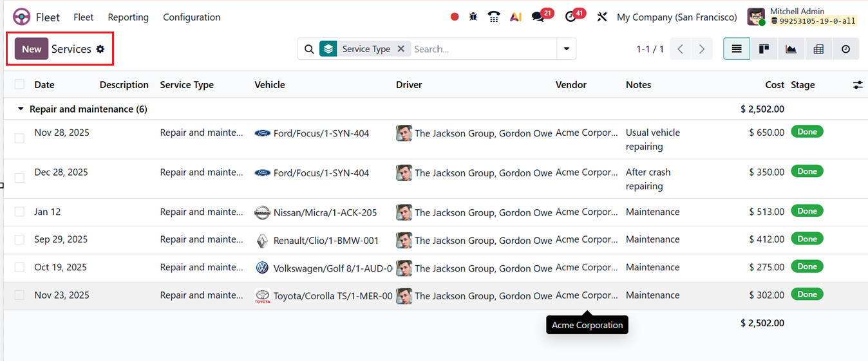Click the Services breadcrumb title
The height and width of the screenshot is (361, 868).
click(71, 49)
